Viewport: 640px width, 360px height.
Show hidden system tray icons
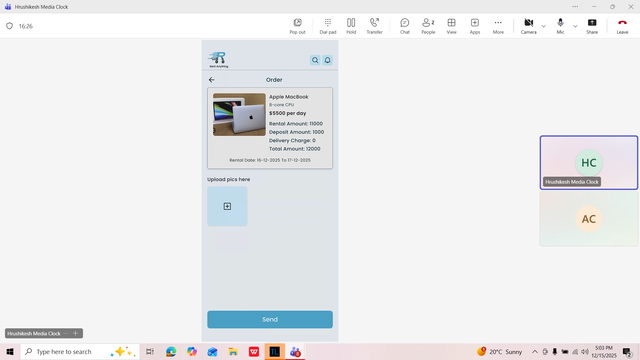pos(535,351)
